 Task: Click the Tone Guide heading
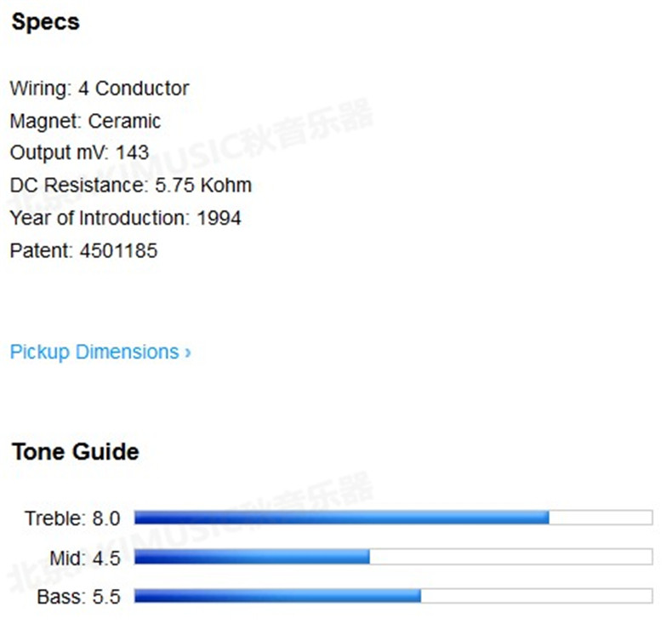click(75, 451)
